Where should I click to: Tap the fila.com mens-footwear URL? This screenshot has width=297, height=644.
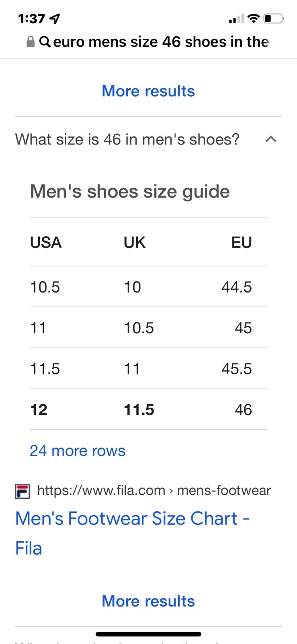(154, 491)
